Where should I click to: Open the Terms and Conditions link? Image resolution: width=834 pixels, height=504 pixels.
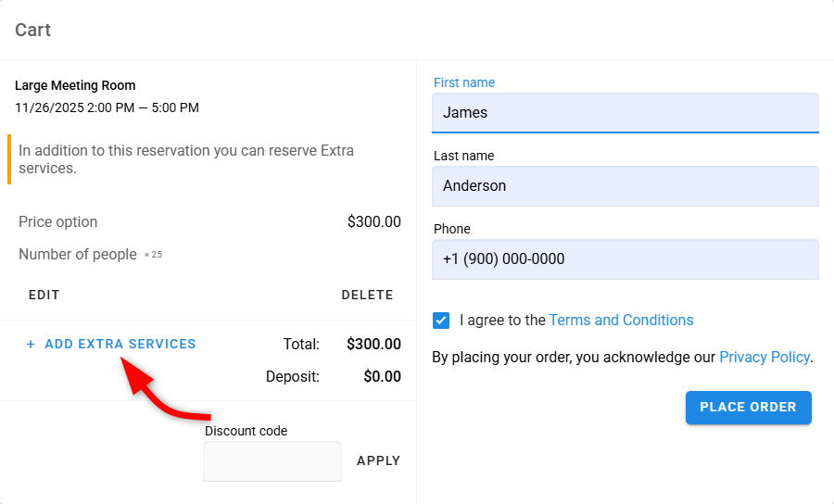coord(621,321)
